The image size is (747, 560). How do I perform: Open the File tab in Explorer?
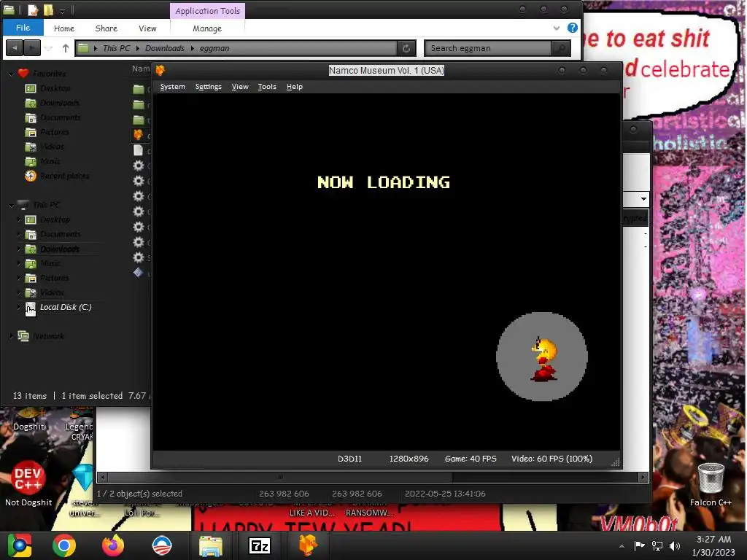click(23, 28)
